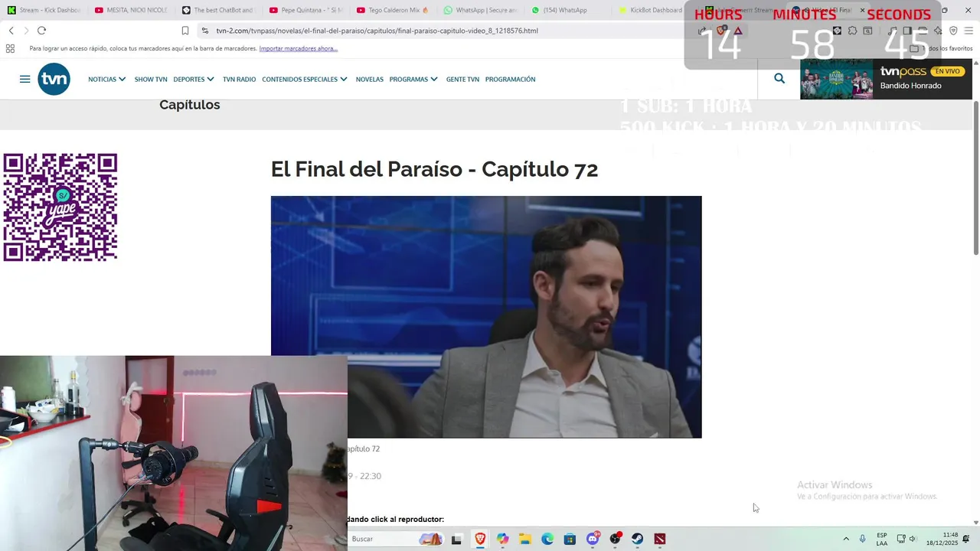Go to NOVELAS section

click(369, 79)
